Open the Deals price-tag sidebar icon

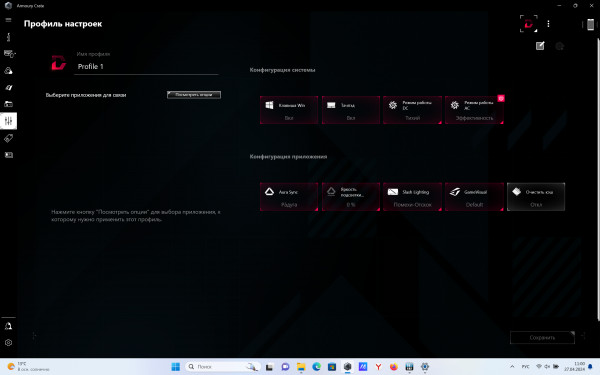click(x=8, y=138)
